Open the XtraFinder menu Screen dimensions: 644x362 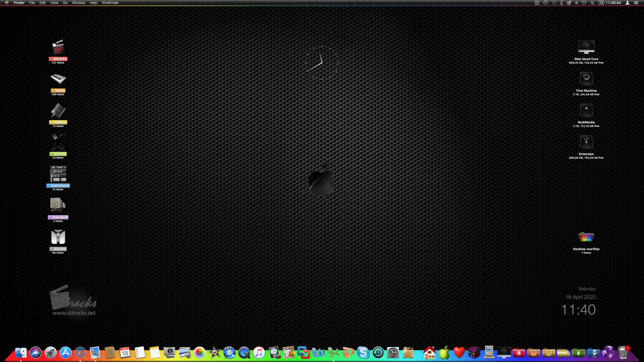tap(110, 3)
